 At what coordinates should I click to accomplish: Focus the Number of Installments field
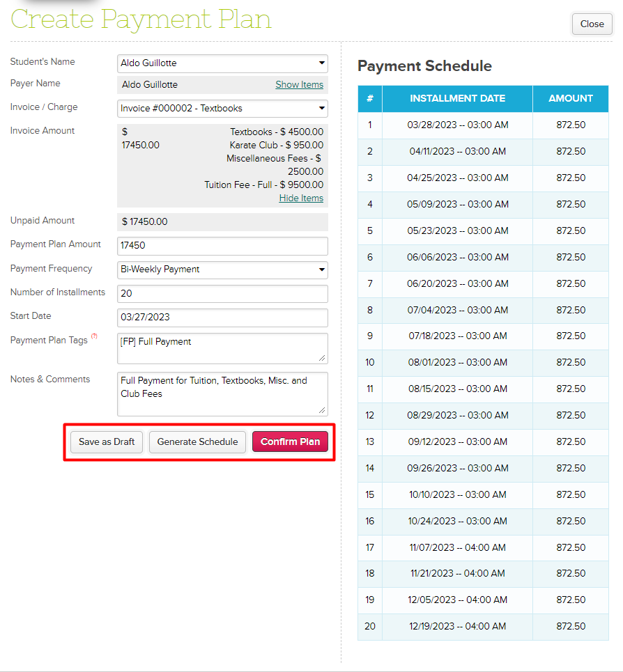[222, 294]
